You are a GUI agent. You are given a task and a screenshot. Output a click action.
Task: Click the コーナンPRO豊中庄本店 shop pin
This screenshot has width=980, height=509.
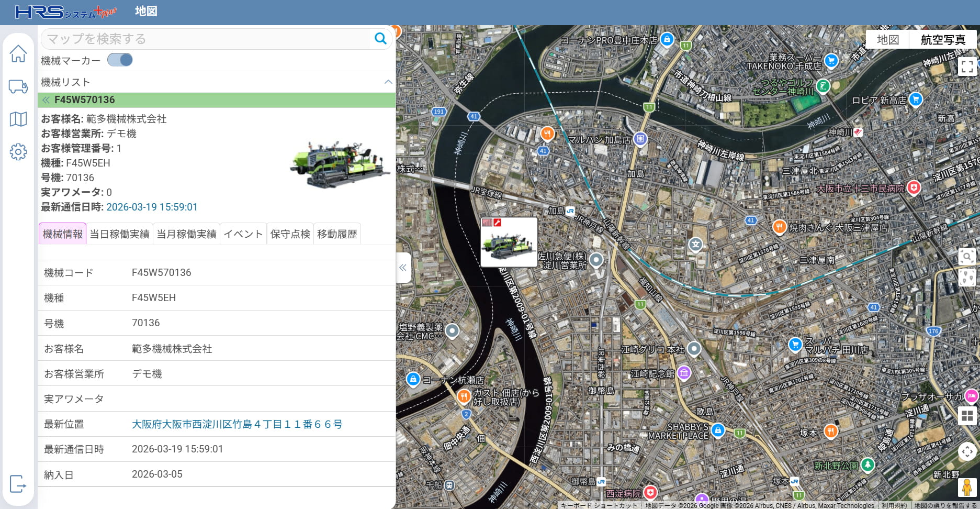pos(667,39)
